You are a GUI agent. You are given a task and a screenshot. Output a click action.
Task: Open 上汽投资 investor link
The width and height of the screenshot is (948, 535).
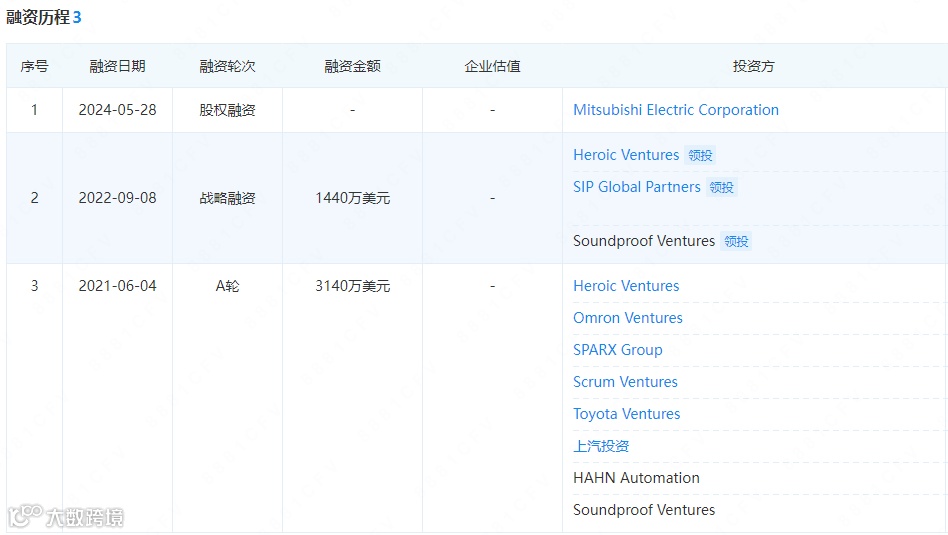tap(601, 446)
